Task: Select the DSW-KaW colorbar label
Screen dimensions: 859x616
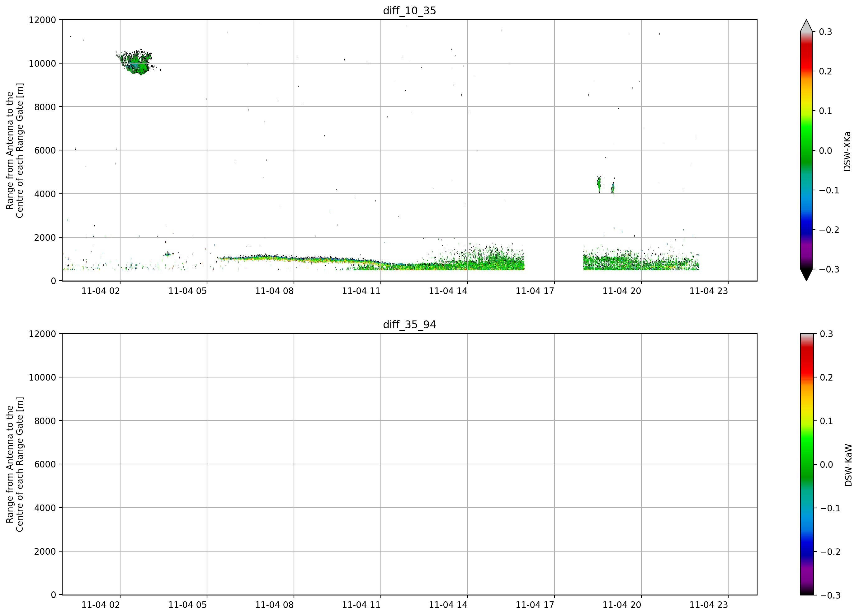Action: coord(848,465)
